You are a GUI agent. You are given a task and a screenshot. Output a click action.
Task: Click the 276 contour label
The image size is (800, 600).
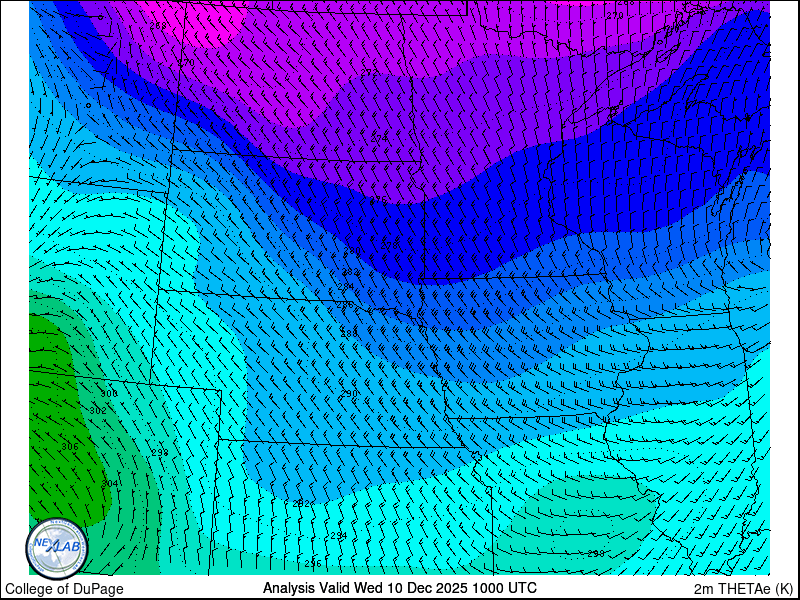coord(378,199)
